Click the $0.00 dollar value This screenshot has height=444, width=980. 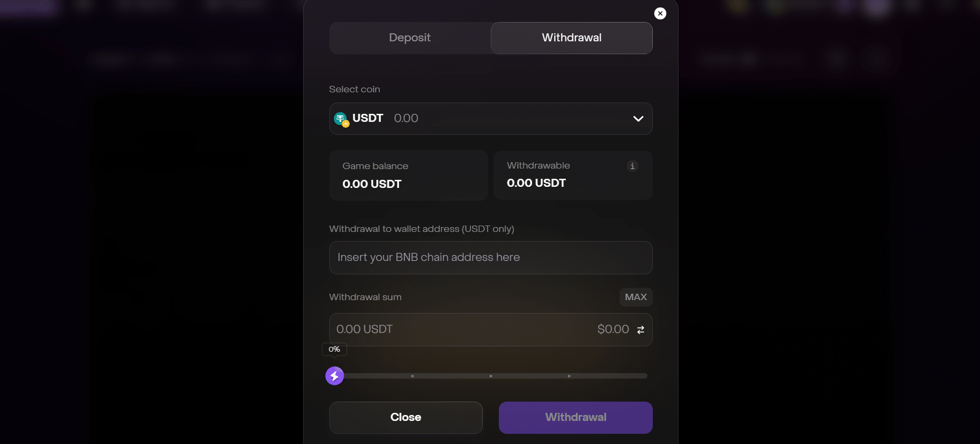613,329
